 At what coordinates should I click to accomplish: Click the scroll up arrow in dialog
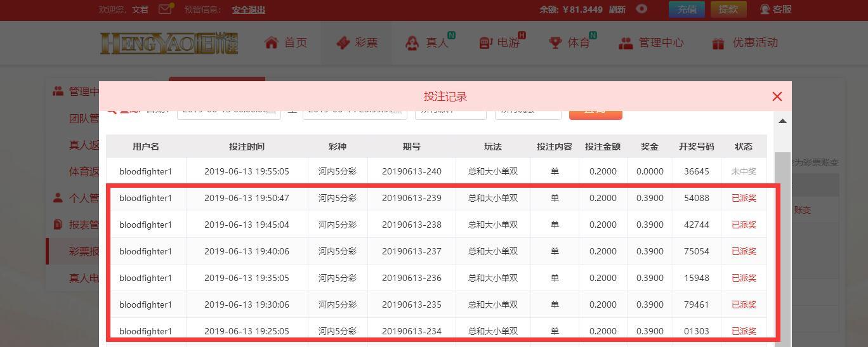(x=782, y=121)
